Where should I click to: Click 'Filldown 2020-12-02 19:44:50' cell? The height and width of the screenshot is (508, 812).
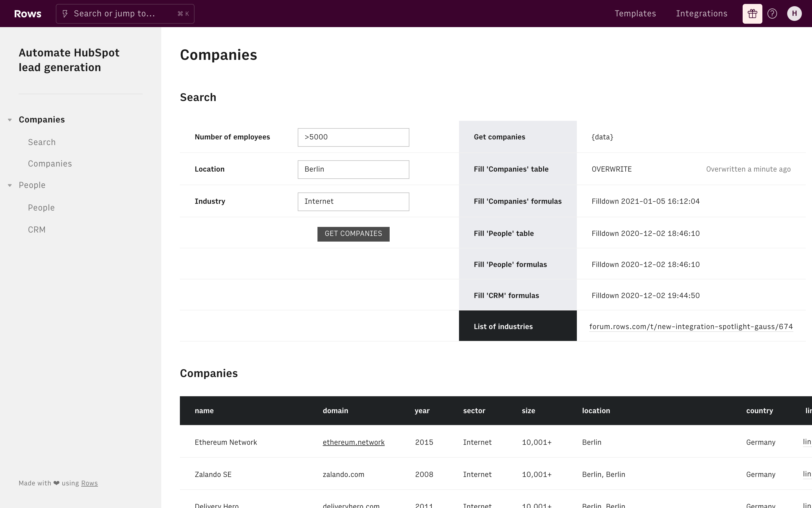pos(646,296)
